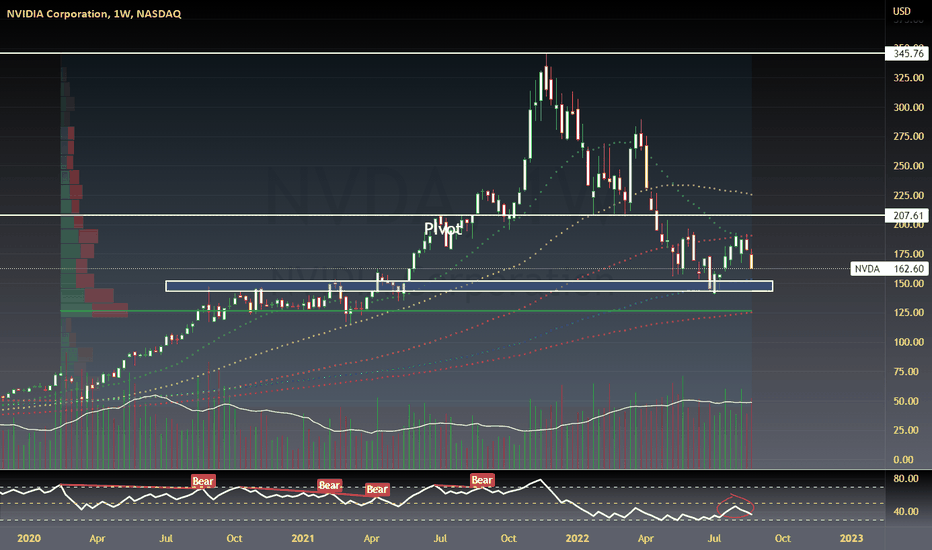This screenshot has height=550, width=932.
Task: Click the 2023 time axis label
Action: (x=851, y=538)
